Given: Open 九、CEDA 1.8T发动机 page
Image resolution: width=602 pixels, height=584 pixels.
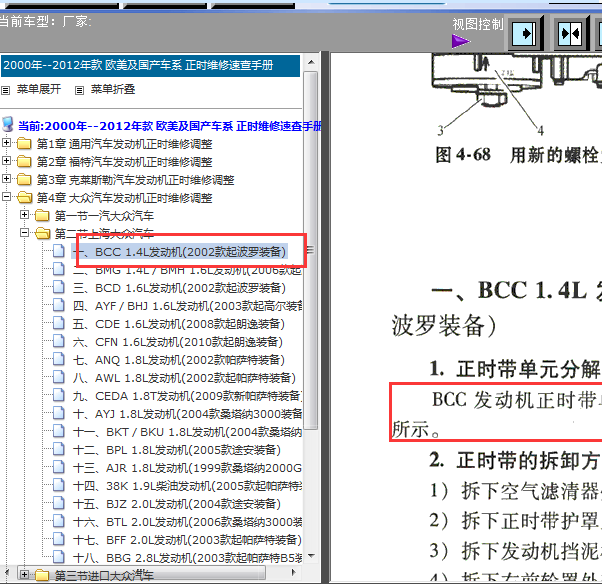Looking at the screenshot, I should coord(187,396).
